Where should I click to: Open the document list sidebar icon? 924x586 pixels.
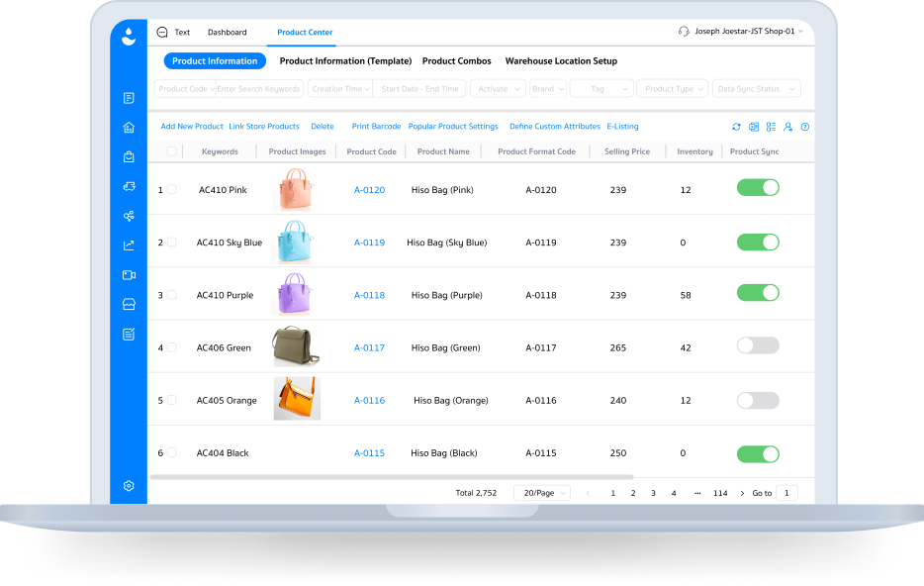pos(129,98)
